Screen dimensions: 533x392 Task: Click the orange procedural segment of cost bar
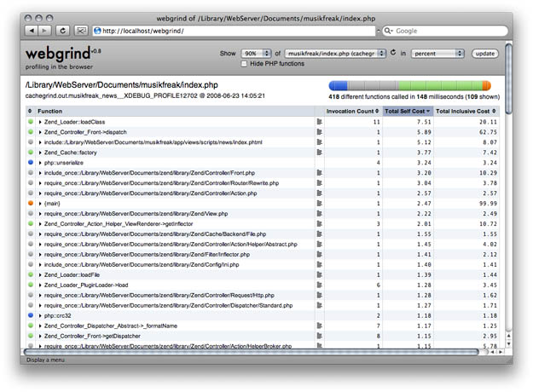pos(486,85)
